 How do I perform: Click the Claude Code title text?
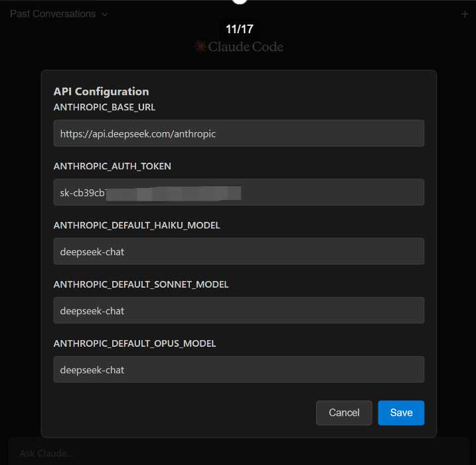click(x=246, y=46)
